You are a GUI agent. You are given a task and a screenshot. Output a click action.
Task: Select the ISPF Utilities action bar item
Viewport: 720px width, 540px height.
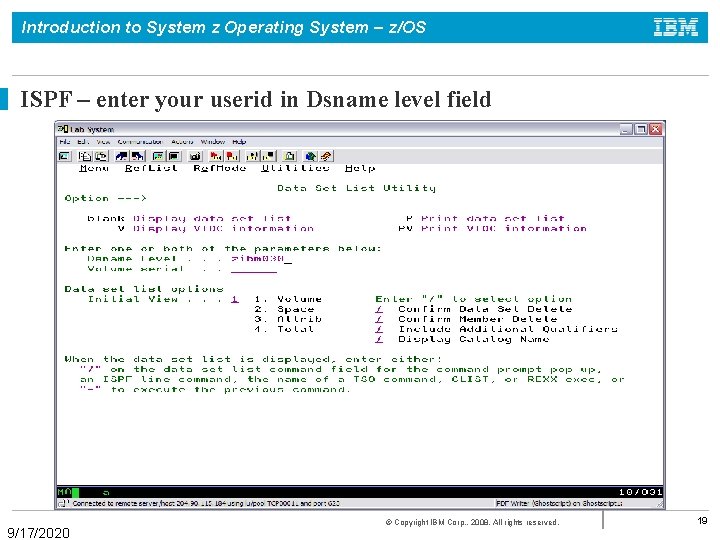[x=295, y=168]
